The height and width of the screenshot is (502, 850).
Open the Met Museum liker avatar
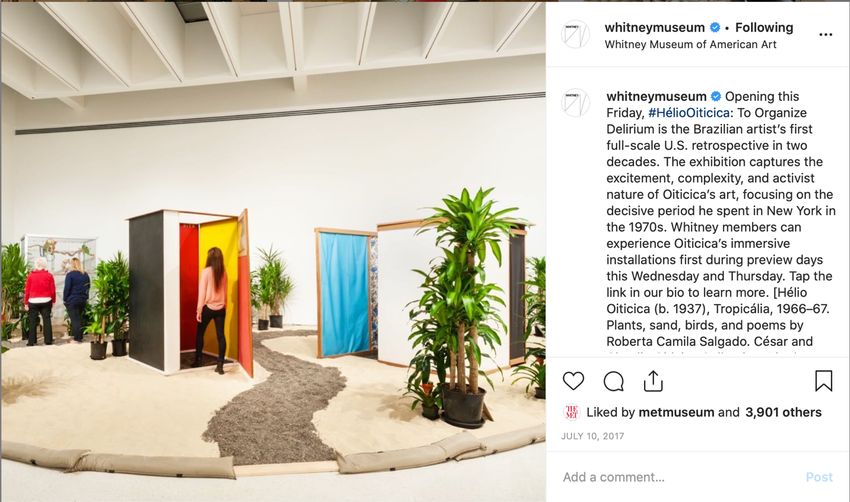[x=571, y=412]
